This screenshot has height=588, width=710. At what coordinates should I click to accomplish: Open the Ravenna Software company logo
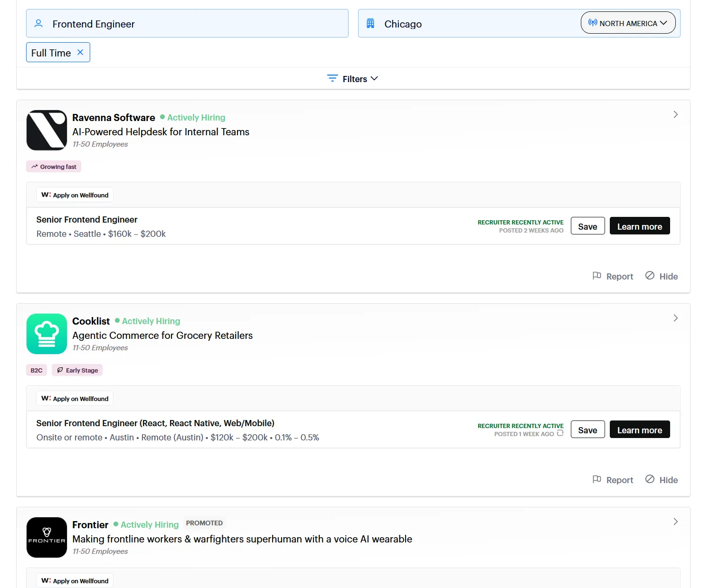[47, 130]
